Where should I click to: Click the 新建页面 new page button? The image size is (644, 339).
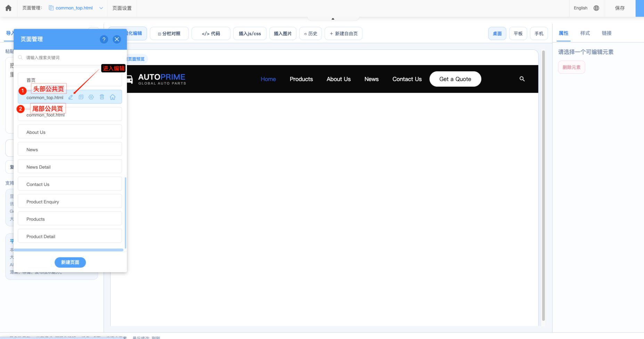point(70,262)
